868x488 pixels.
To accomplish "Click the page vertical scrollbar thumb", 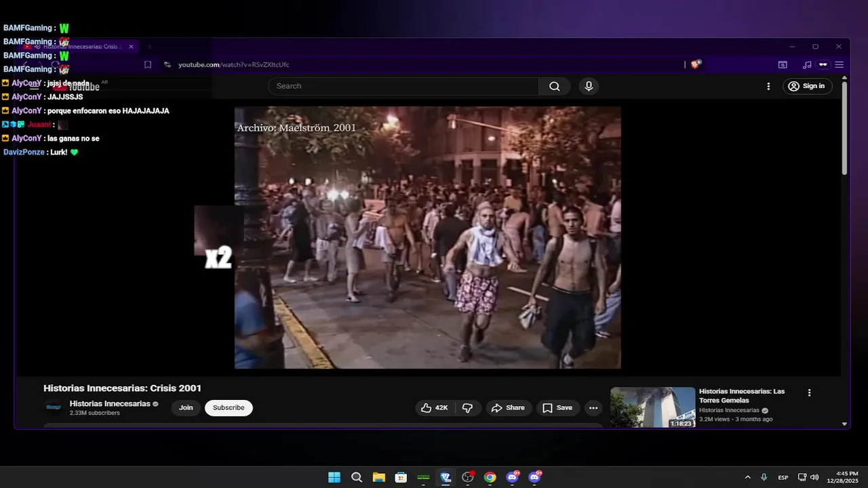I will pos(844,129).
